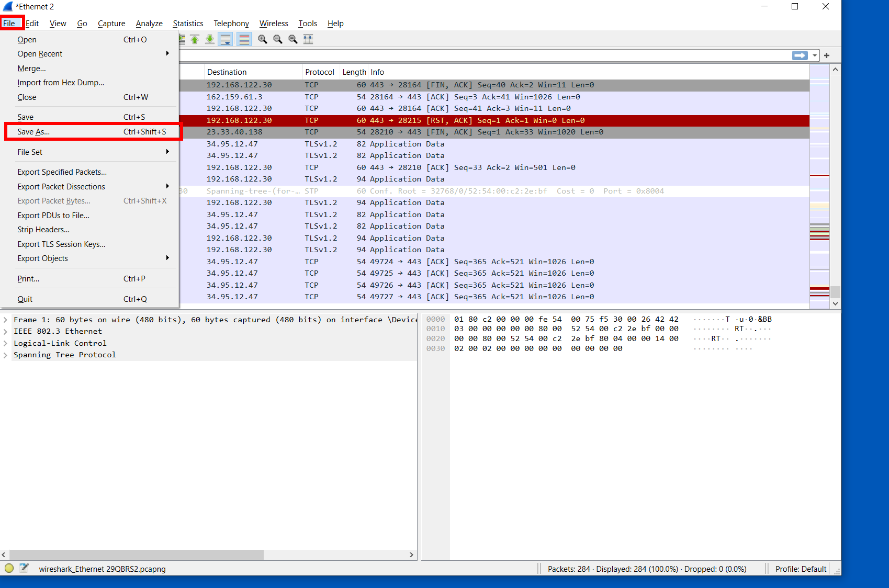Add a filter button with plus sign
This screenshot has height=588, width=889.
coord(827,55)
